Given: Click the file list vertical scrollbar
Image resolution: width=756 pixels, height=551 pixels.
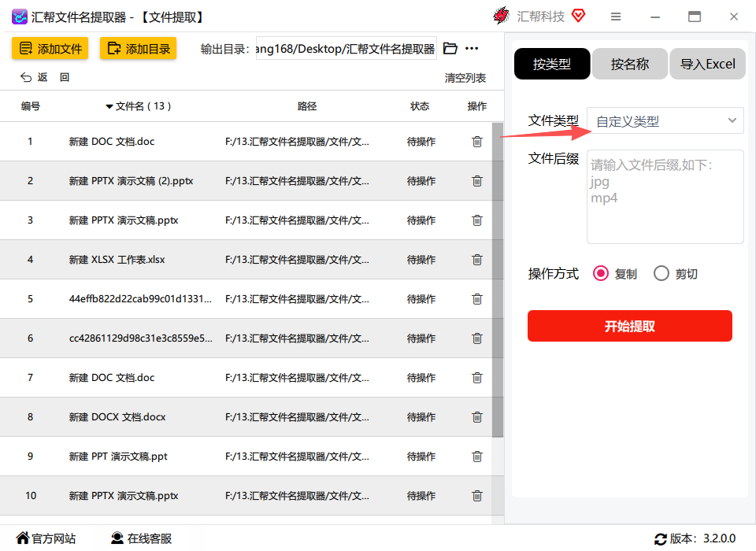Looking at the screenshot, I should [498, 279].
